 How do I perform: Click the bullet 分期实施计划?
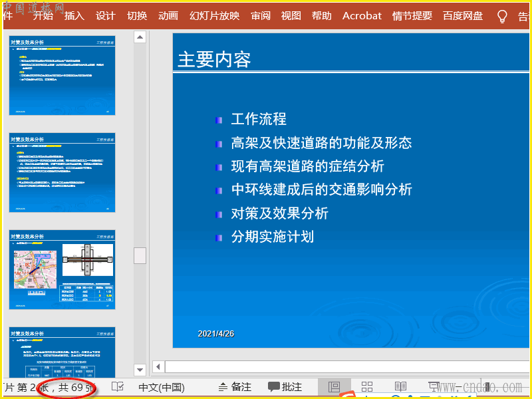273,237
